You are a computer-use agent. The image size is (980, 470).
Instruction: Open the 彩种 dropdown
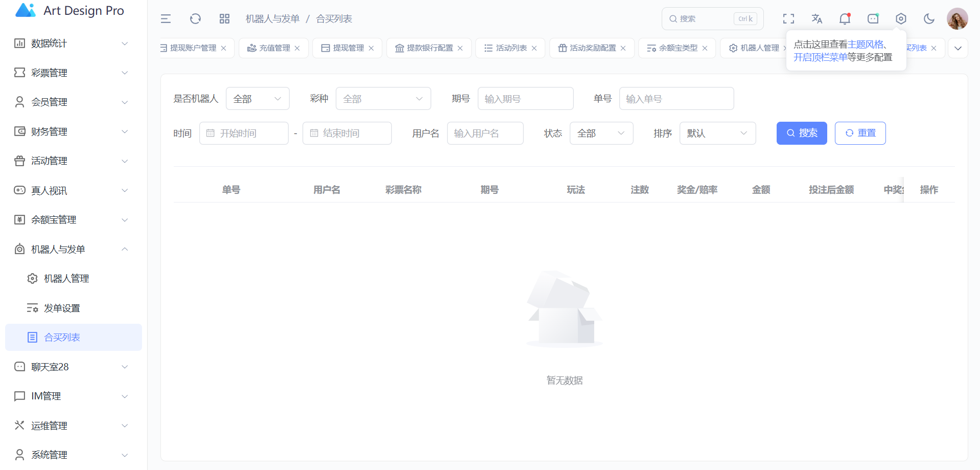click(383, 99)
